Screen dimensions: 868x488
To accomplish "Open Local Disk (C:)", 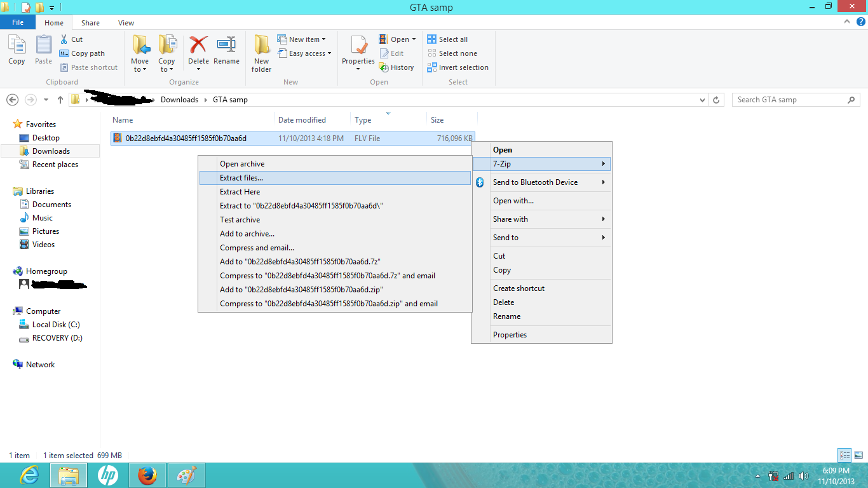I will tap(56, 325).
